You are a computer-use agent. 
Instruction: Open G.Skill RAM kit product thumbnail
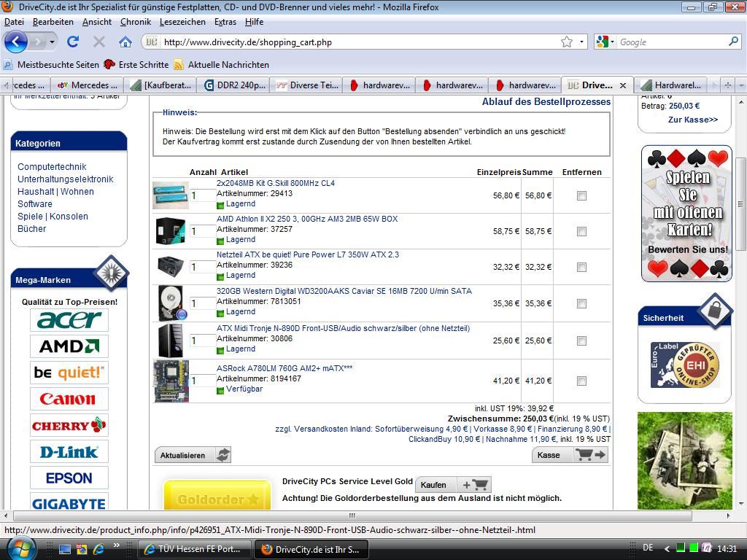pos(171,195)
